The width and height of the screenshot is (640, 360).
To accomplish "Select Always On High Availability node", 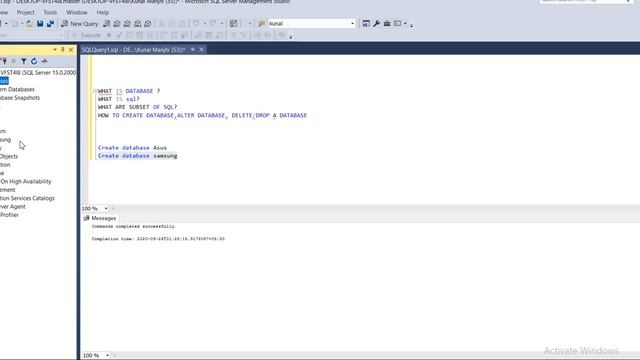I will click(26, 181).
